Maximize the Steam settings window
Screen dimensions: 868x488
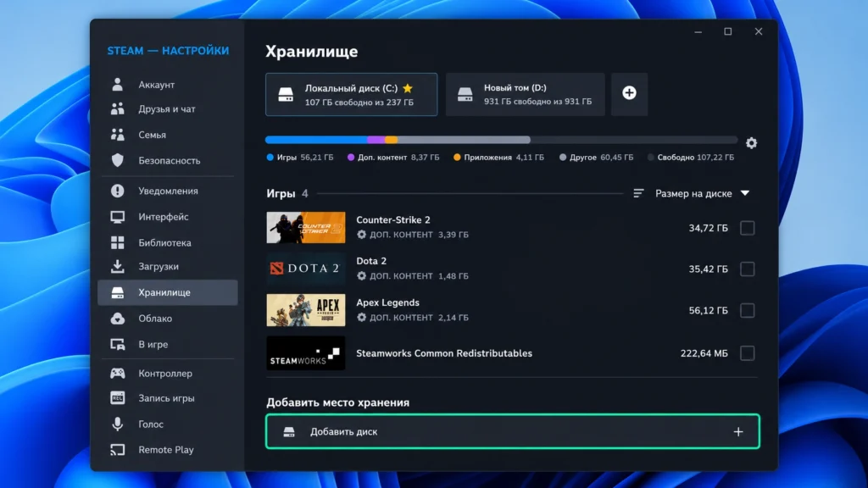click(728, 31)
